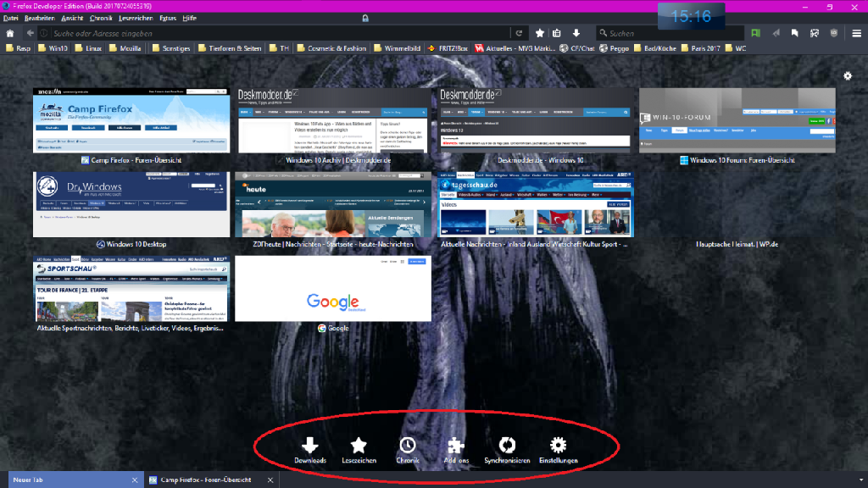Open the Google tab thumbnail

point(332,288)
